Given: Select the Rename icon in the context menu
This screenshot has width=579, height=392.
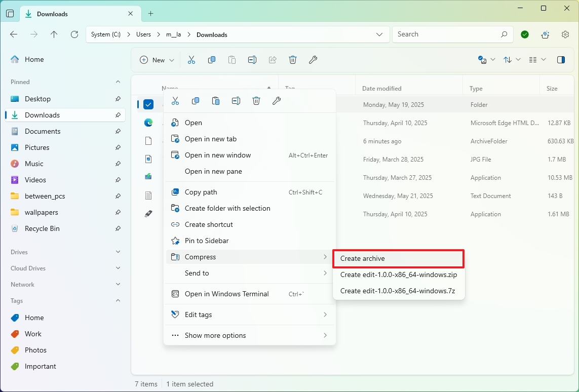Looking at the screenshot, I should (236, 101).
